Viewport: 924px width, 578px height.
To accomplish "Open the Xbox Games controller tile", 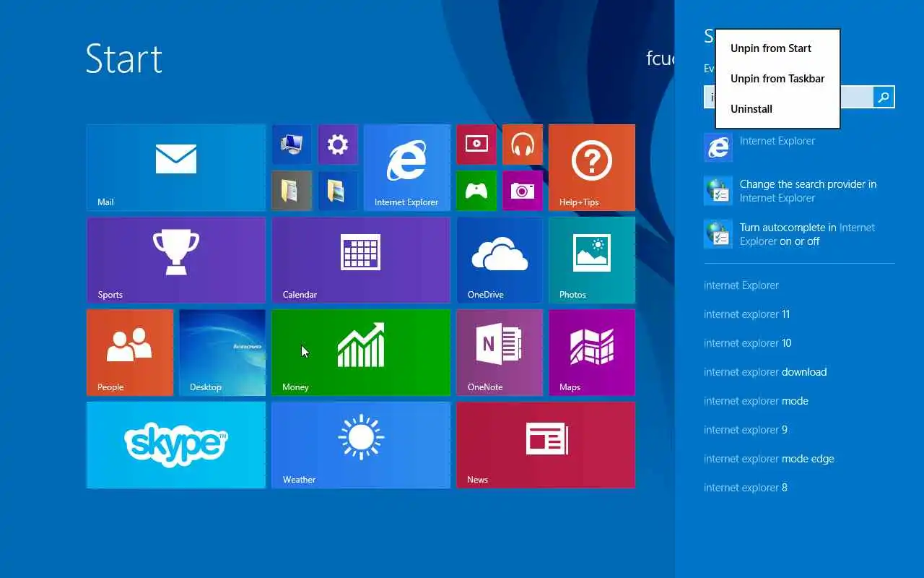I will pyautogui.click(x=476, y=191).
